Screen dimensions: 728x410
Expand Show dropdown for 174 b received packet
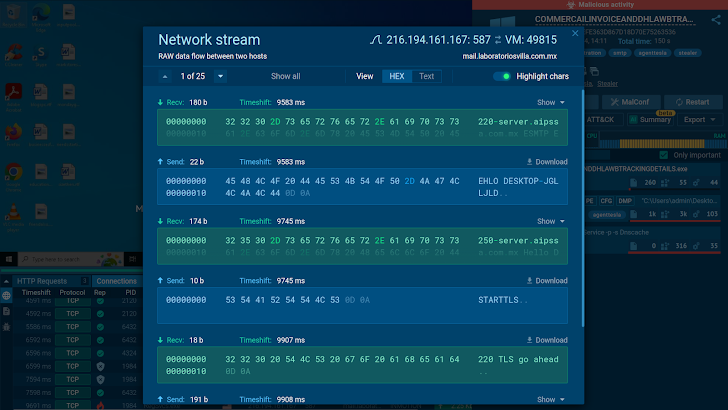[x=551, y=221]
